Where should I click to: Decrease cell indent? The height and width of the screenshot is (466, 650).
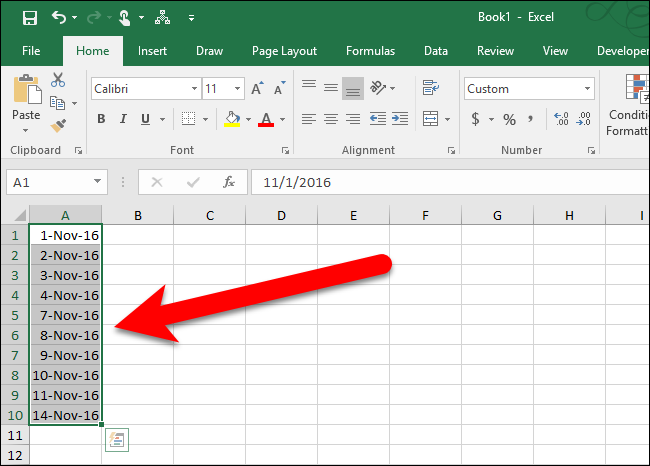[x=378, y=119]
